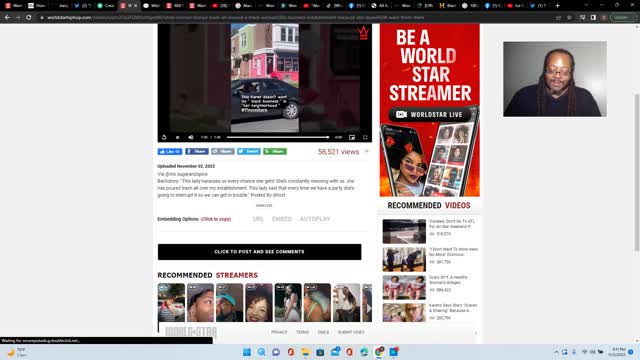Switch to the first browser tab

tap(13, 6)
